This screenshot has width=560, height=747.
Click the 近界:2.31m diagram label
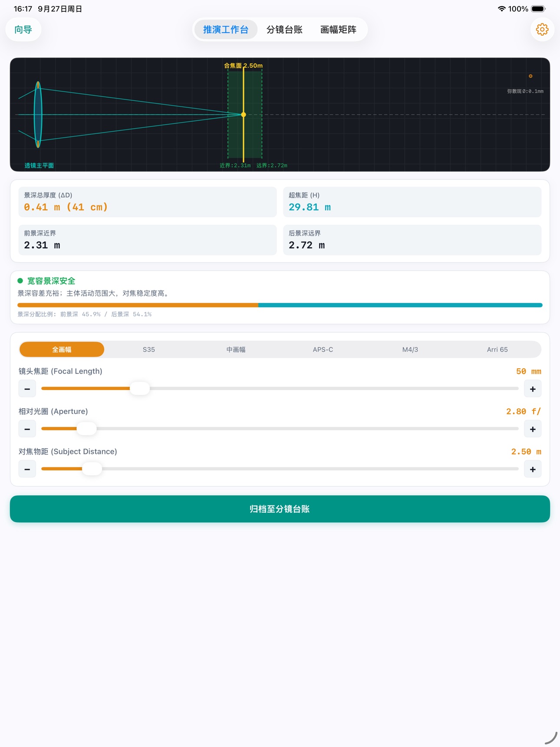[235, 165]
